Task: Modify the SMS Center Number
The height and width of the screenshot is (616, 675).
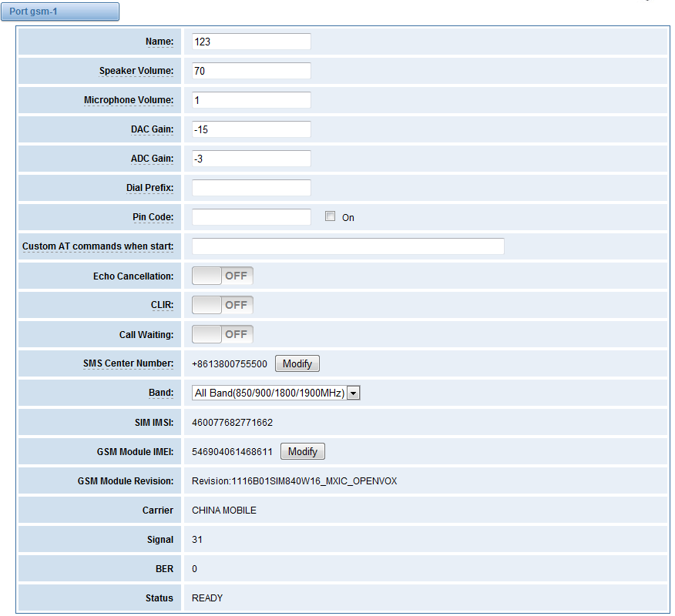Action: pyautogui.click(x=297, y=364)
